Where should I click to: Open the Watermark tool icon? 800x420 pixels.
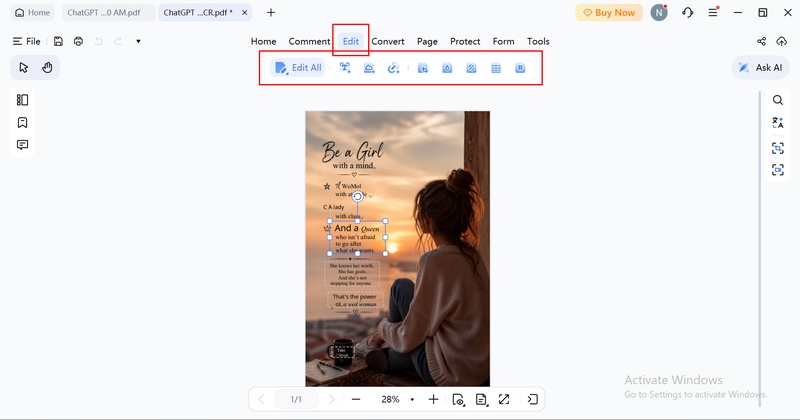(x=447, y=67)
